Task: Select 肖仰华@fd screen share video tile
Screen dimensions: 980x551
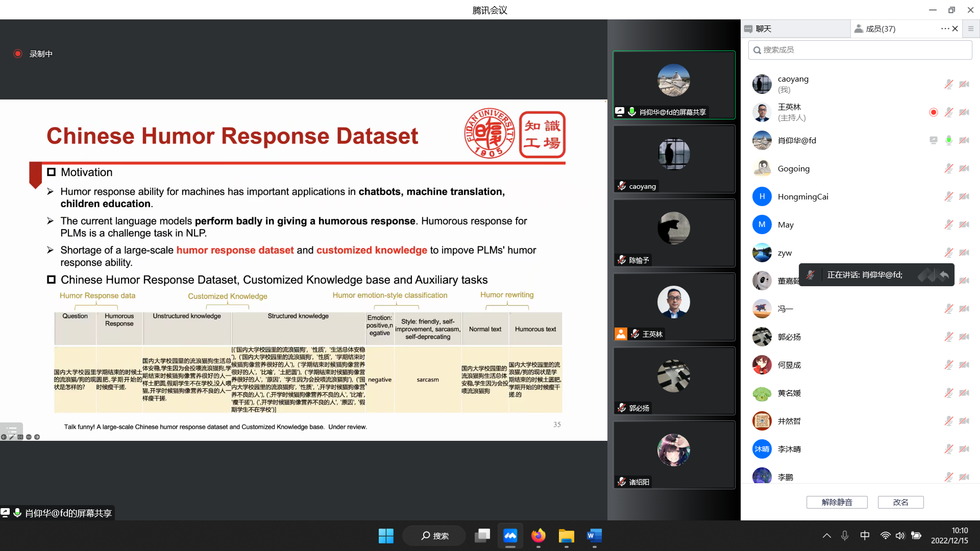Action: [674, 85]
